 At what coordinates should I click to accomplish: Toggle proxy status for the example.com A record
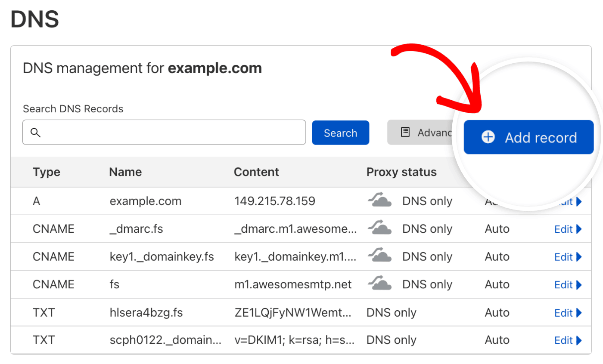click(379, 200)
